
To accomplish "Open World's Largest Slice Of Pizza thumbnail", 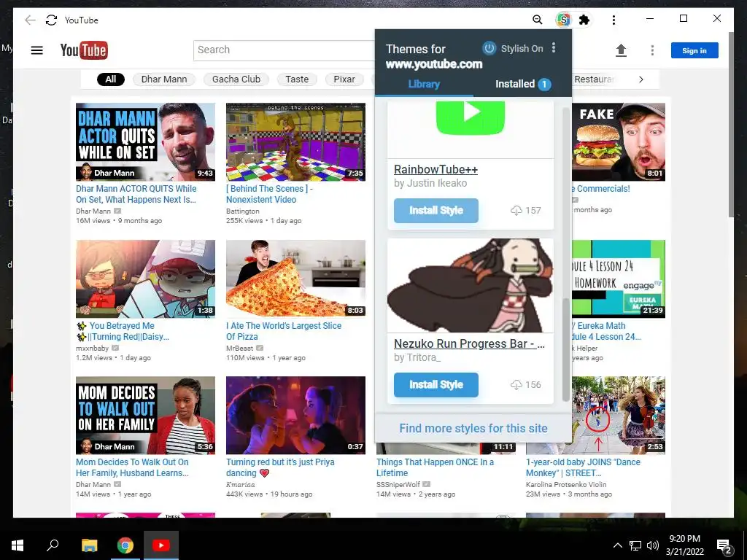I will coord(295,279).
